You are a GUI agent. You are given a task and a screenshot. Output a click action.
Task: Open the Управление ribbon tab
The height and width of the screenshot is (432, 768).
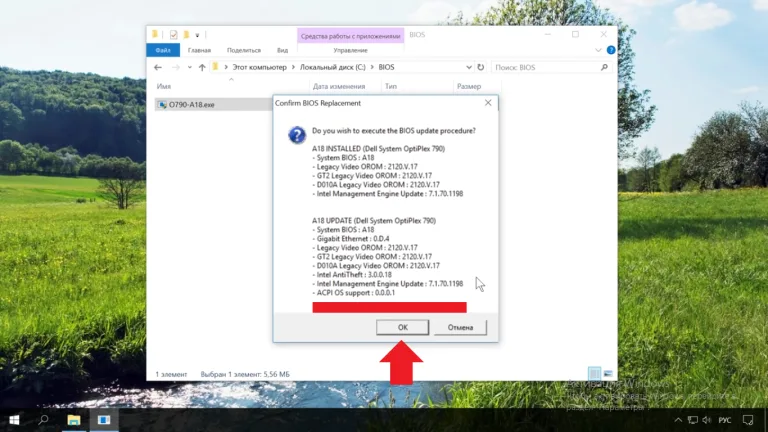350,50
